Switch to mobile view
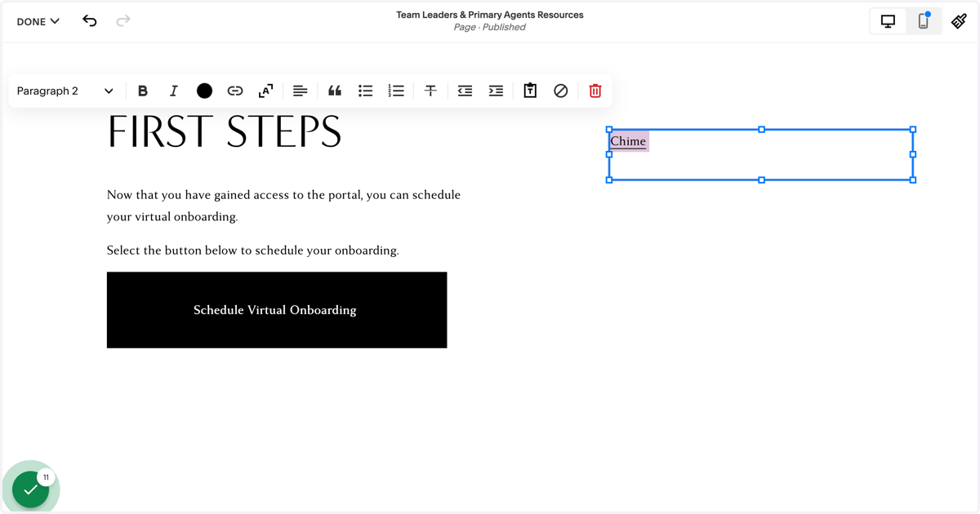The image size is (980, 514). pyautogui.click(x=924, y=22)
